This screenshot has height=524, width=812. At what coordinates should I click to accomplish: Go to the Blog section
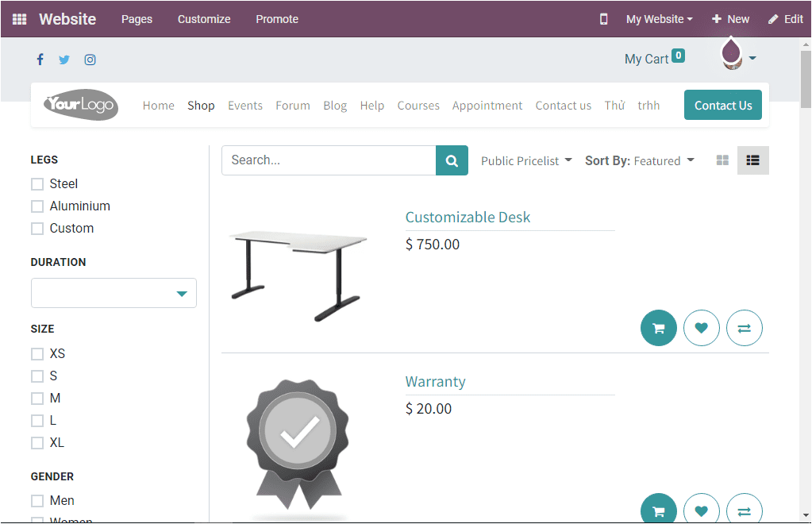click(334, 105)
